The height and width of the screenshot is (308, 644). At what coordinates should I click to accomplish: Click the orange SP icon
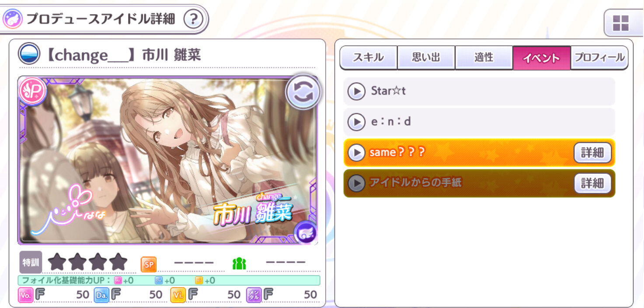149,264
